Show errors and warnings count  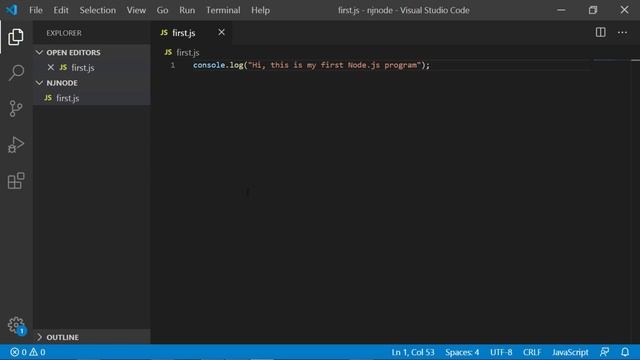[28, 352]
